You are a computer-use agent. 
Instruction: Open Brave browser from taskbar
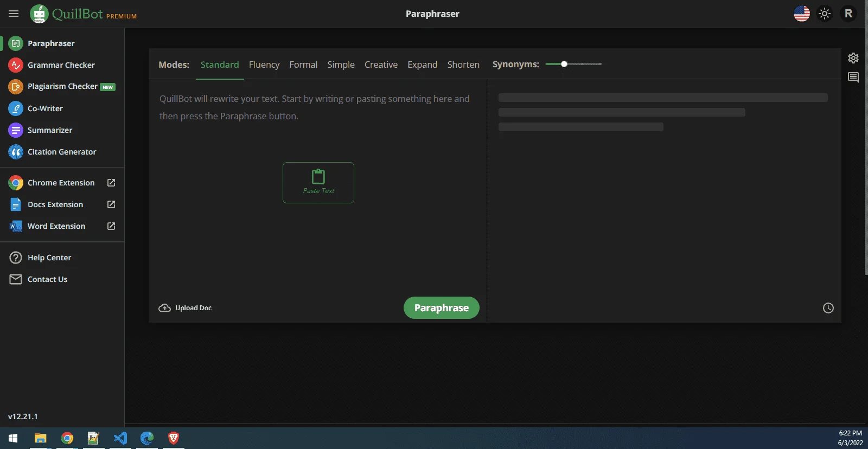click(x=174, y=438)
